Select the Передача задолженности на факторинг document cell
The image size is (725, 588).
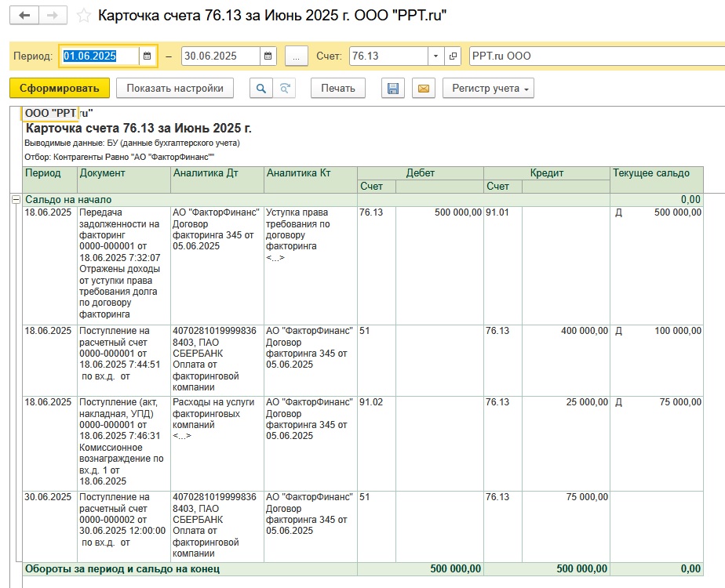[124, 263]
